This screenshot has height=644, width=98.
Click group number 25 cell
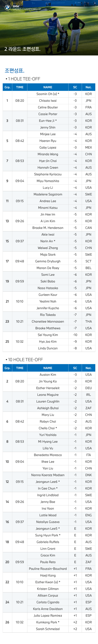coord(7,342)
